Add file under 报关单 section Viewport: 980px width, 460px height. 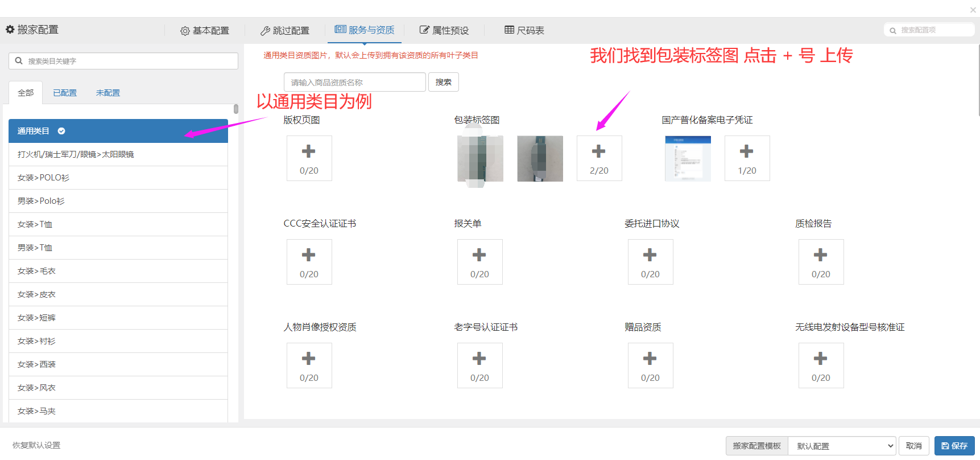pos(479,256)
